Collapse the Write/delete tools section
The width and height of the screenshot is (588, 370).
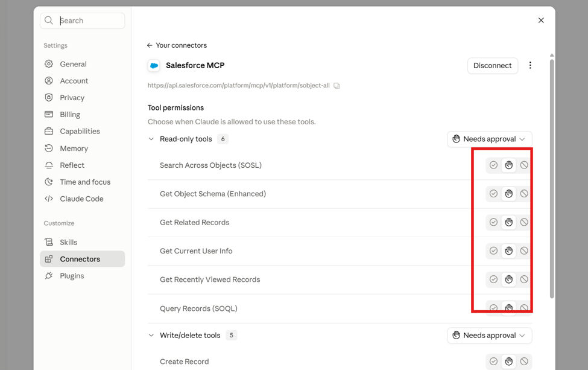click(151, 336)
